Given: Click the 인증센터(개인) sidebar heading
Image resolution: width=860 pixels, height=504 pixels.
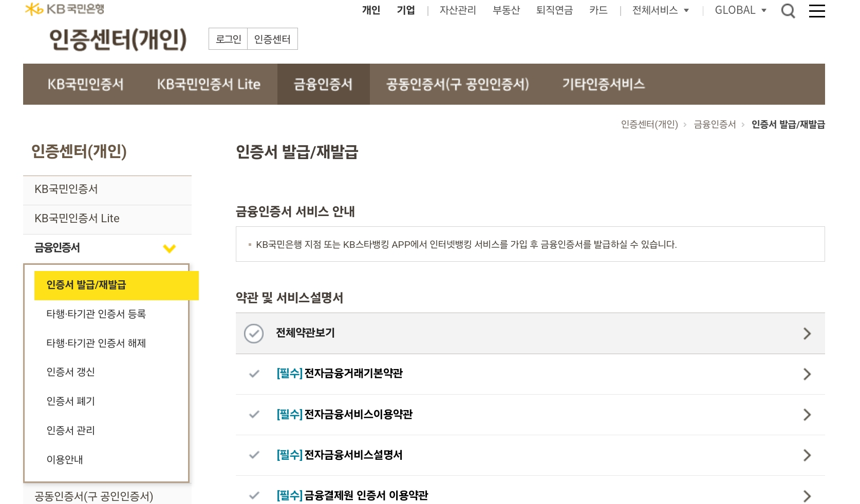Looking at the screenshot, I should [x=79, y=151].
